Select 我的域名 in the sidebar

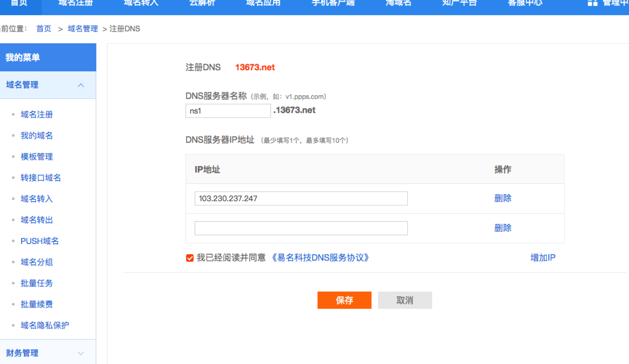pyautogui.click(x=37, y=136)
